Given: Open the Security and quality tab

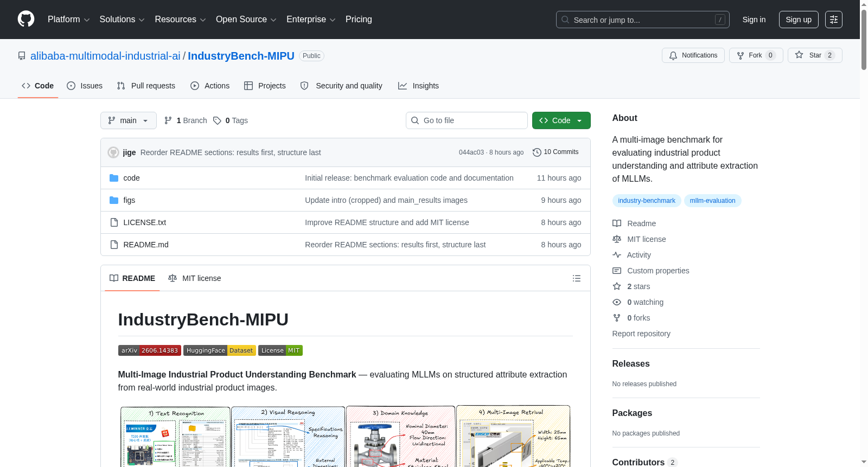Looking at the screenshot, I should tap(341, 86).
